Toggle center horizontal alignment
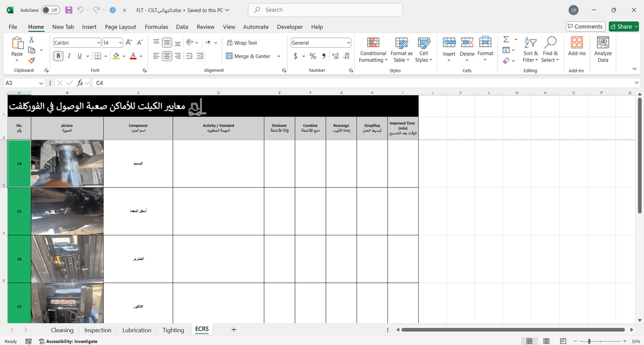 pos(167,56)
